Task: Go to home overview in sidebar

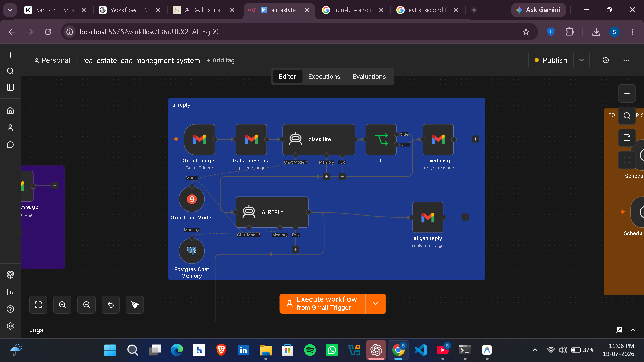Action: [x=10, y=110]
